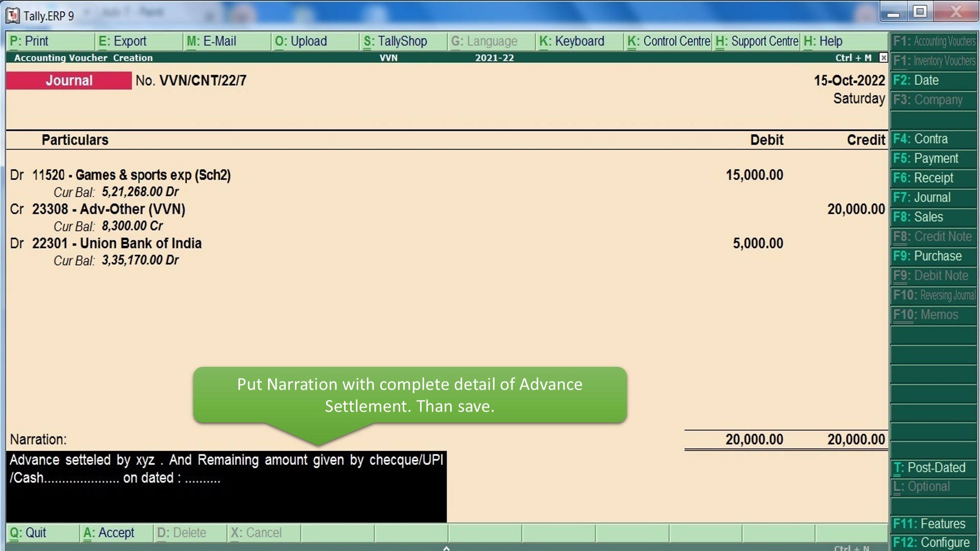Click the Tally.ERP 9 title bar icon
This screenshot has width=980, height=551.
tap(13, 15)
